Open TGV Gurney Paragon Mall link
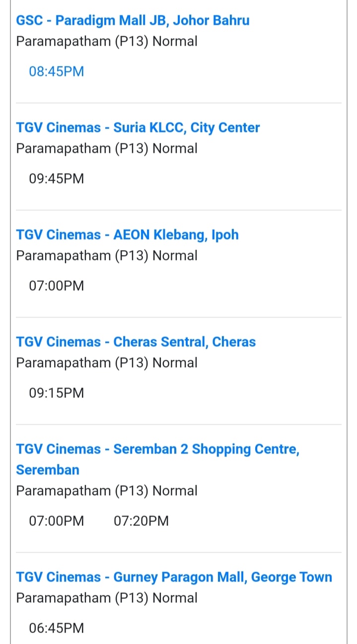 [174, 577]
